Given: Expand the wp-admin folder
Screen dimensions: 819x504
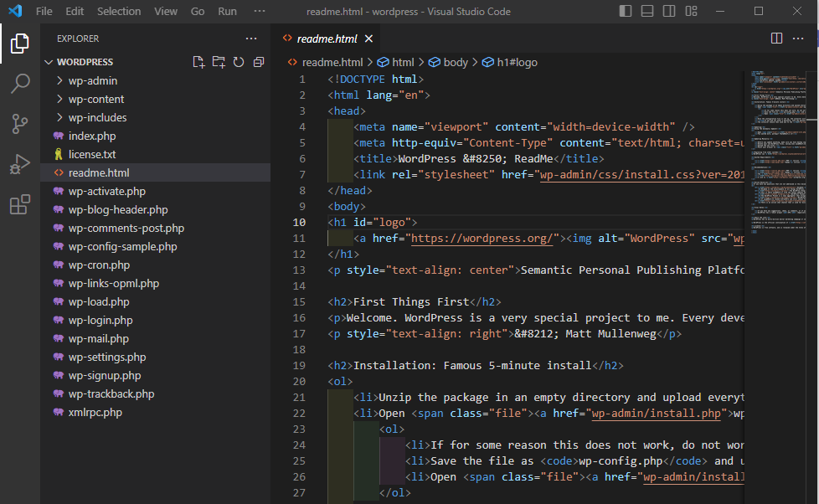Looking at the screenshot, I should click(x=92, y=80).
